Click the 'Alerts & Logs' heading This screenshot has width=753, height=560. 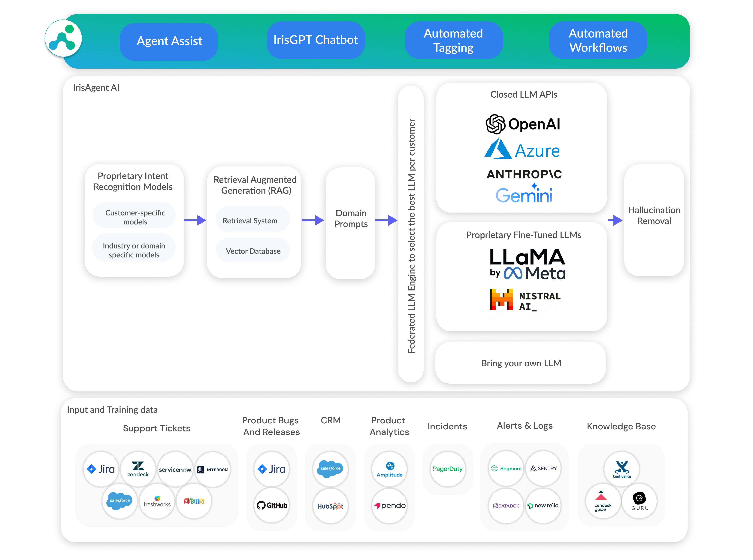tap(525, 426)
